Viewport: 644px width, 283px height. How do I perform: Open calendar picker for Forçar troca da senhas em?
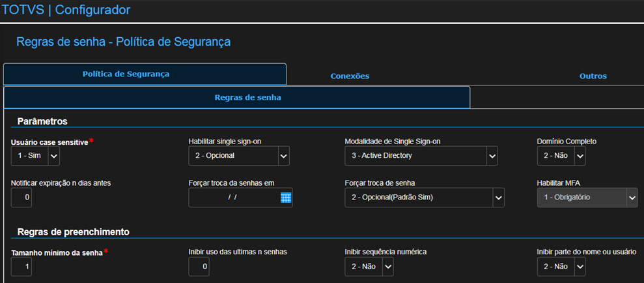[286, 198]
